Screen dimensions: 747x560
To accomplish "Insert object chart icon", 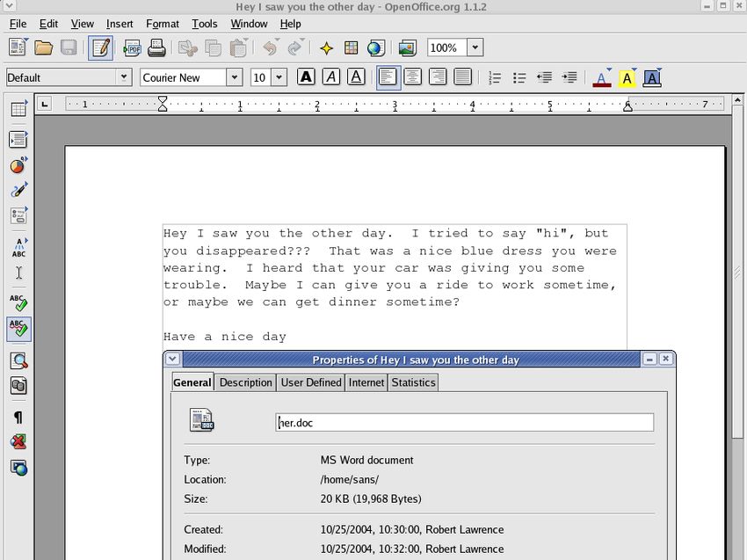I will 19,165.
